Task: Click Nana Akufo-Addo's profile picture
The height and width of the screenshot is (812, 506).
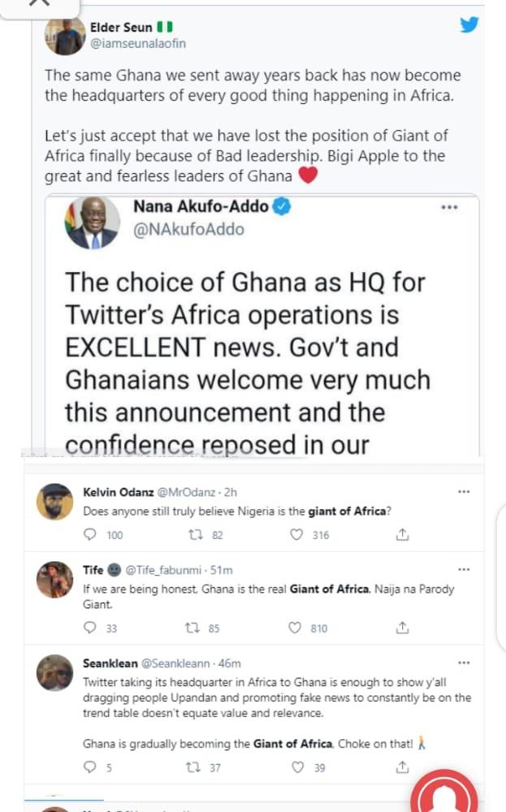Action: pyautogui.click(x=92, y=222)
